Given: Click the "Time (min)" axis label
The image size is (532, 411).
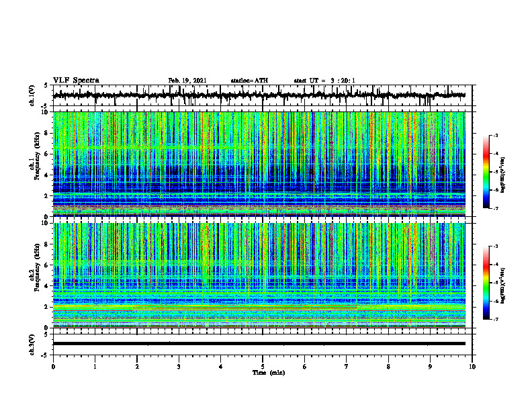Looking at the screenshot, I should tap(269, 373).
